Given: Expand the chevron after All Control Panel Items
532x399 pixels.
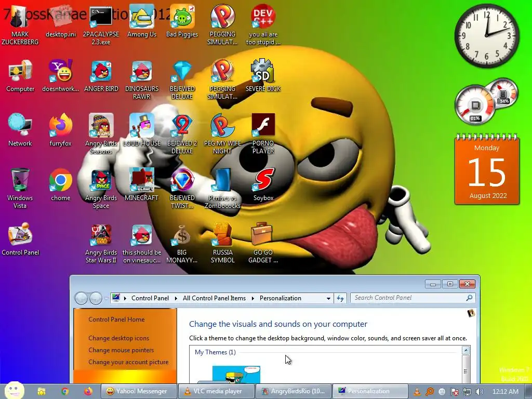Looking at the screenshot, I should [253, 298].
